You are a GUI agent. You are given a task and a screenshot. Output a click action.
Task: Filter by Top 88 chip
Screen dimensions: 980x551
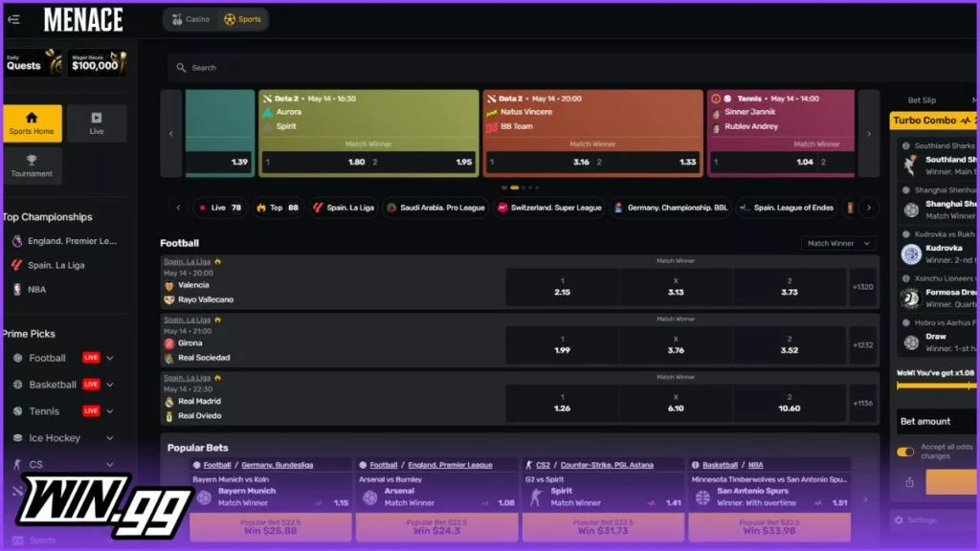277,208
